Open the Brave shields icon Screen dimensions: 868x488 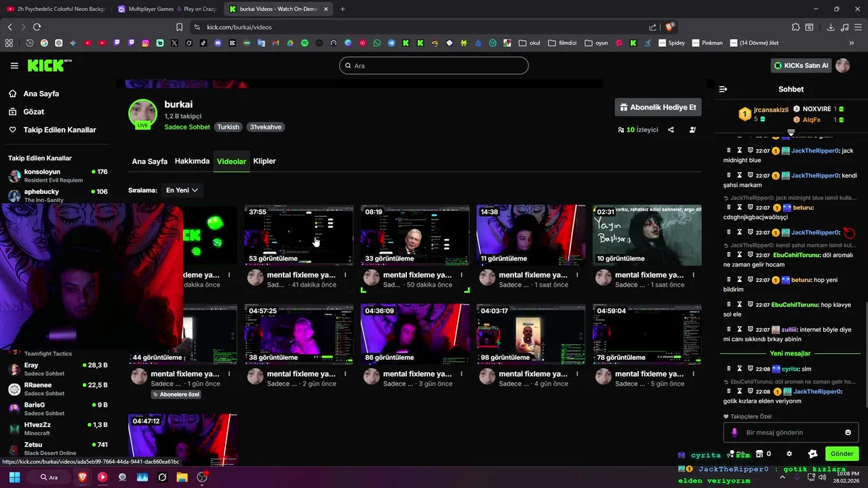669,27
